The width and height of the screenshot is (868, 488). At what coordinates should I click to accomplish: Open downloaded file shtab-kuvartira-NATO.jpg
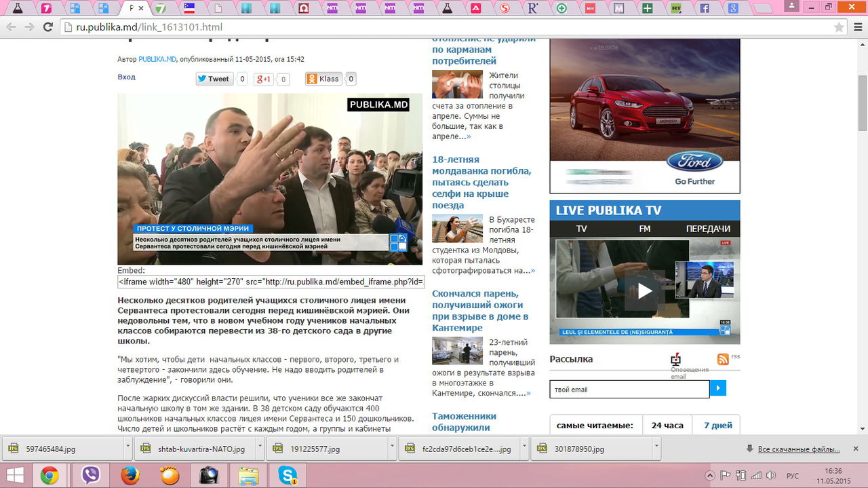pos(195,449)
